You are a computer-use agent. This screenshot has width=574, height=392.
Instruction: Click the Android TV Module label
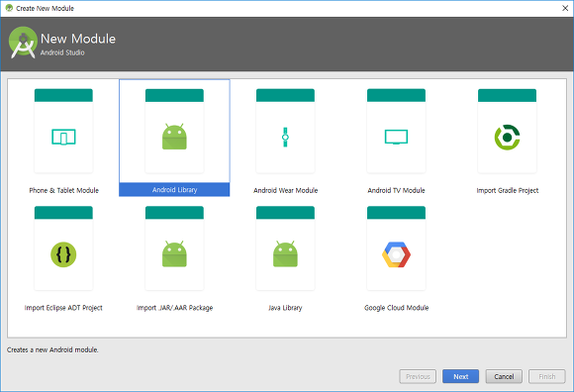396,190
